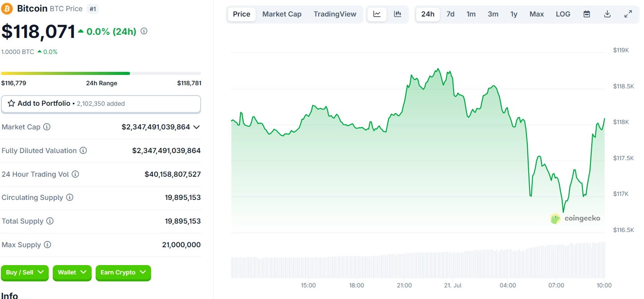Expand chart to fullscreen
Image resolution: width=644 pixels, height=299 pixels.
tap(628, 14)
